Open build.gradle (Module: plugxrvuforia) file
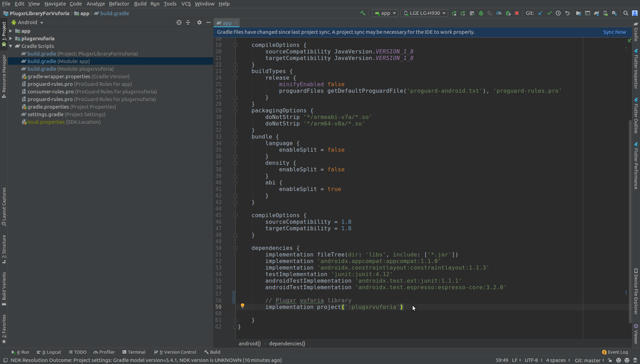Screen dimensions: 640x364 pyautogui.click(x=70, y=69)
